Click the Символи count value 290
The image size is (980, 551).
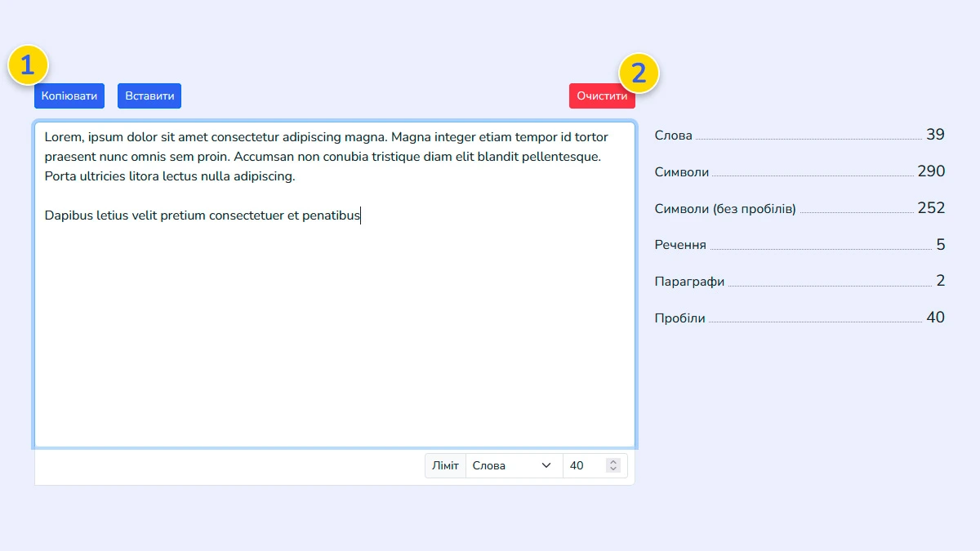click(x=930, y=171)
